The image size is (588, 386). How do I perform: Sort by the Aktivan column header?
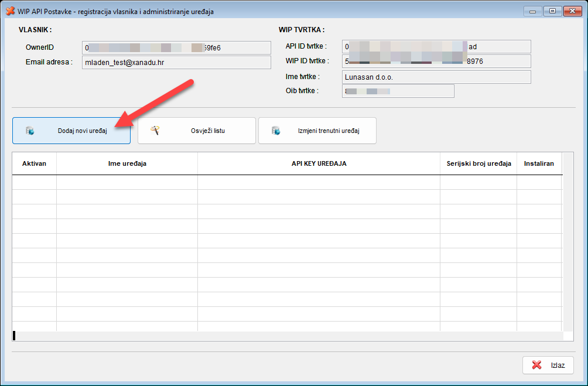(34, 163)
